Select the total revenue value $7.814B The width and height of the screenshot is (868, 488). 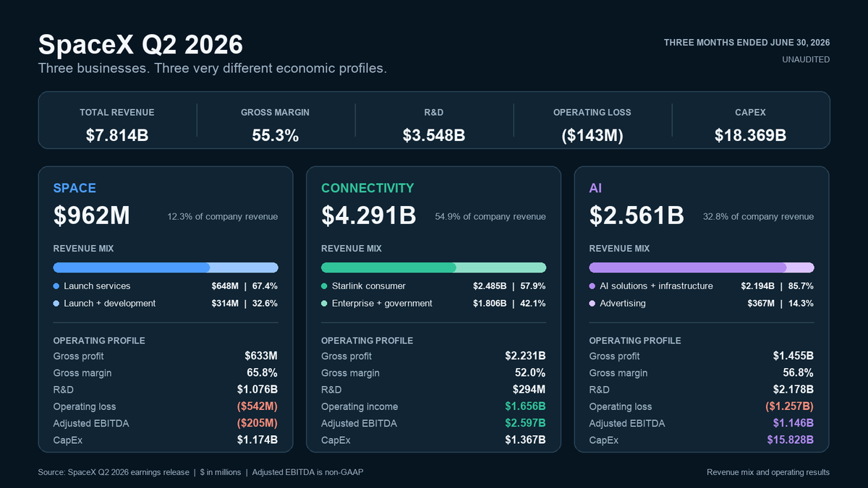(x=117, y=134)
